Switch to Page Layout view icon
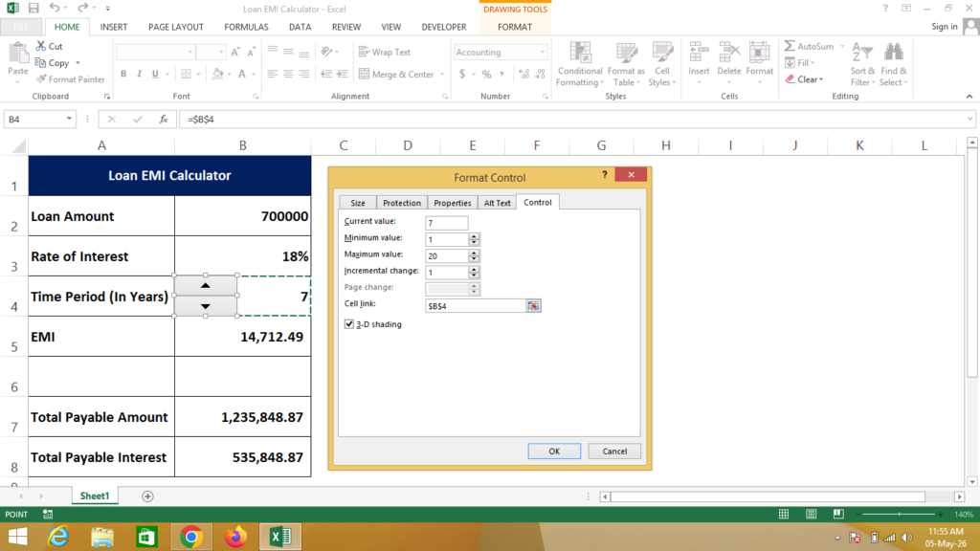 coord(812,514)
